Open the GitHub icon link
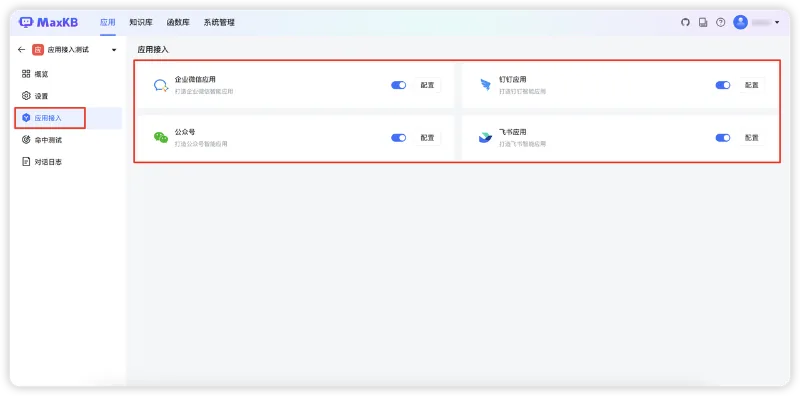This screenshot has height=396, width=800. click(x=685, y=22)
